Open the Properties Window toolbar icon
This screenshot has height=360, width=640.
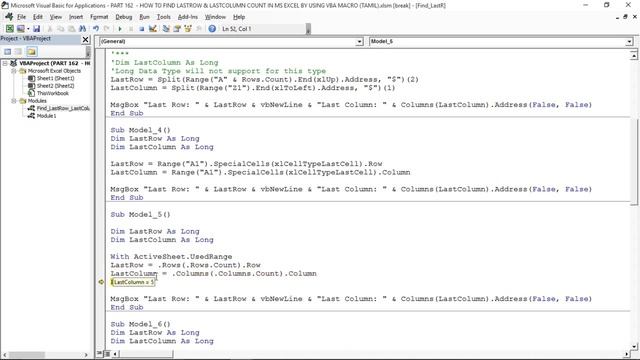[x=177, y=29]
